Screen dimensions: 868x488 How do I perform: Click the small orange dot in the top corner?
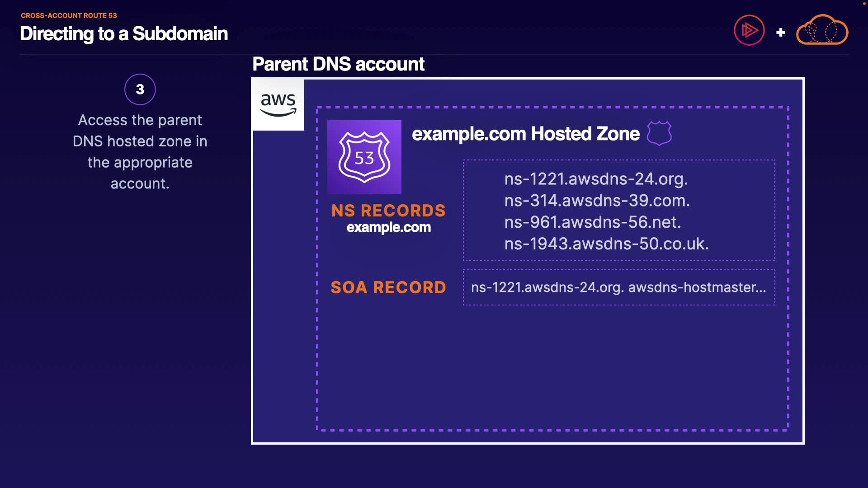click(x=864, y=4)
